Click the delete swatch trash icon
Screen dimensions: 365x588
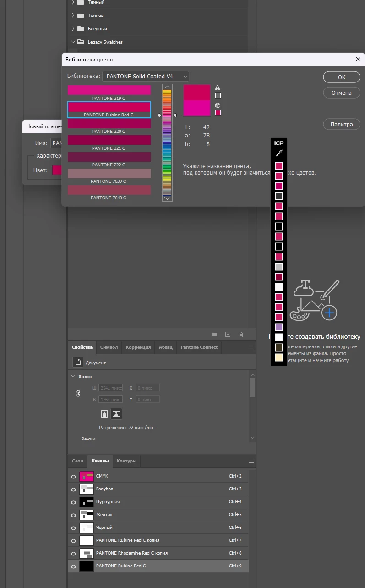pos(240,335)
